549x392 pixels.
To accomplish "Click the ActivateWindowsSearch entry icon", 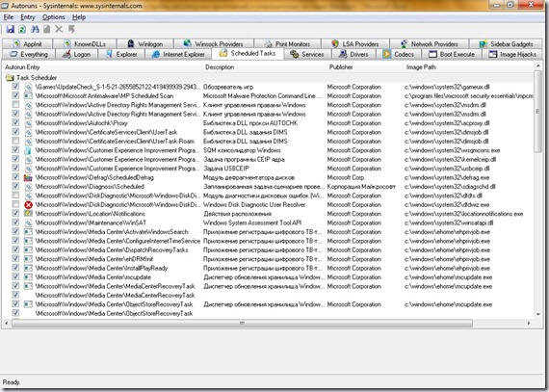I will 28,232.
